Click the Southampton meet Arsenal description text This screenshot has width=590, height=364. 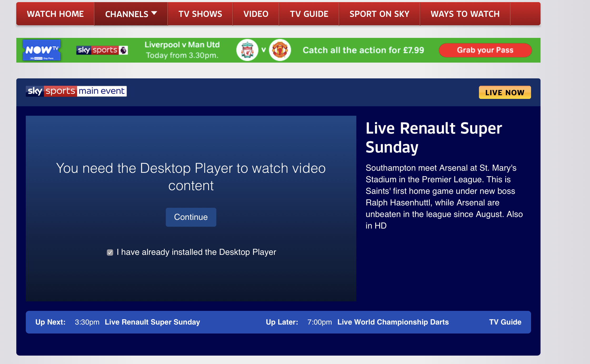pos(444,197)
